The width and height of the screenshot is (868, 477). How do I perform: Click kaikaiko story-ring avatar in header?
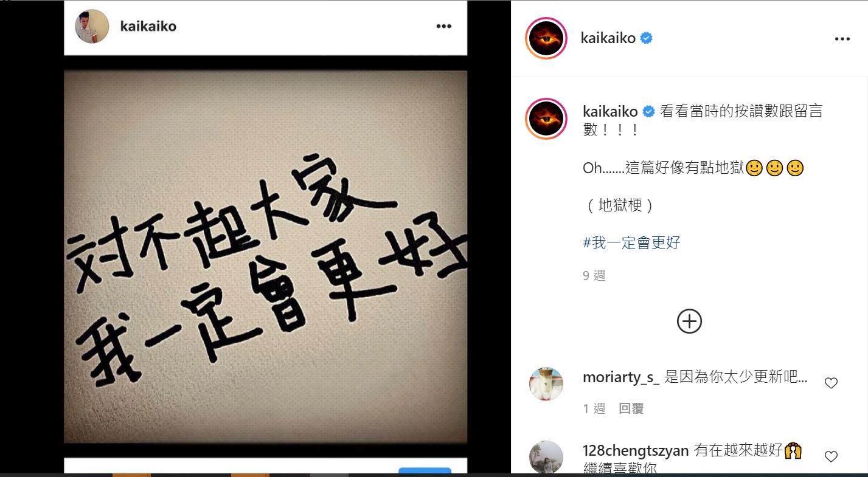[x=546, y=38]
